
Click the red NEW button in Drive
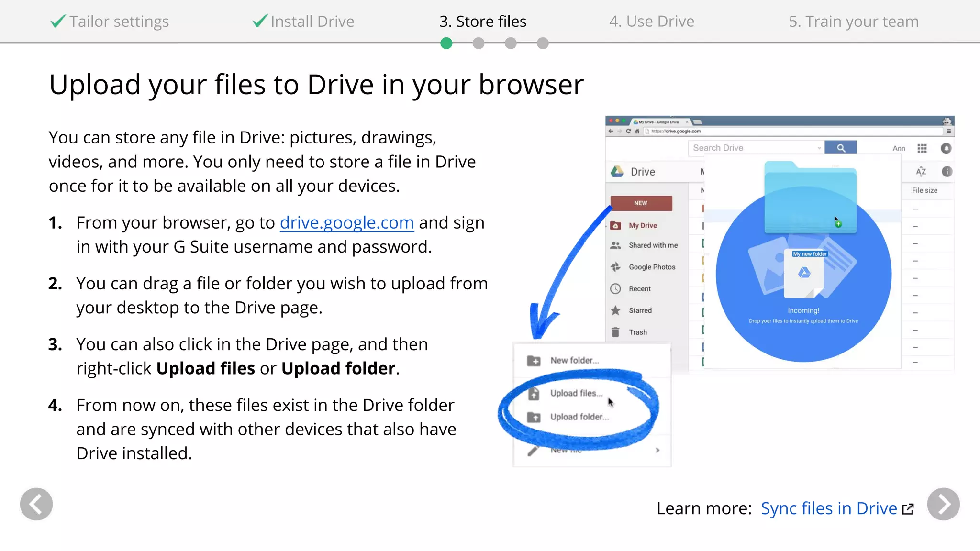point(641,203)
